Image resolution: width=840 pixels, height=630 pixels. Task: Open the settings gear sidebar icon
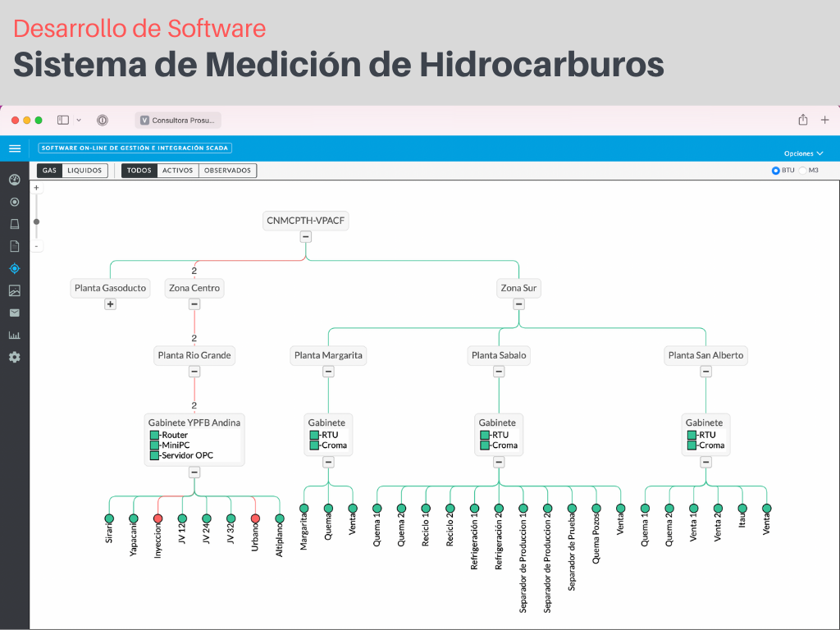[x=15, y=358]
